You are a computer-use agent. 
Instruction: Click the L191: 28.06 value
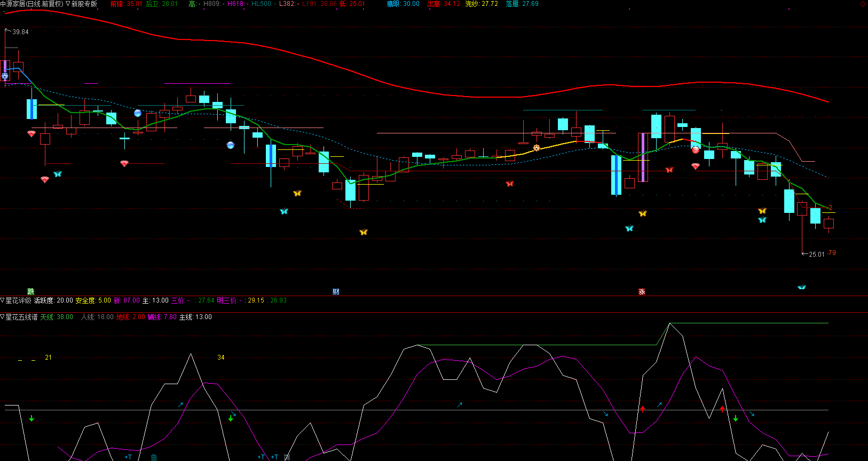point(319,4)
